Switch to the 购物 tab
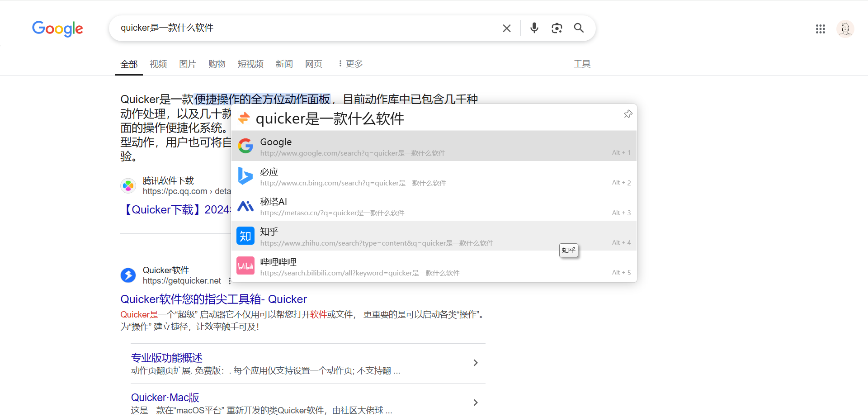This screenshot has height=417, width=868. pyautogui.click(x=217, y=64)
